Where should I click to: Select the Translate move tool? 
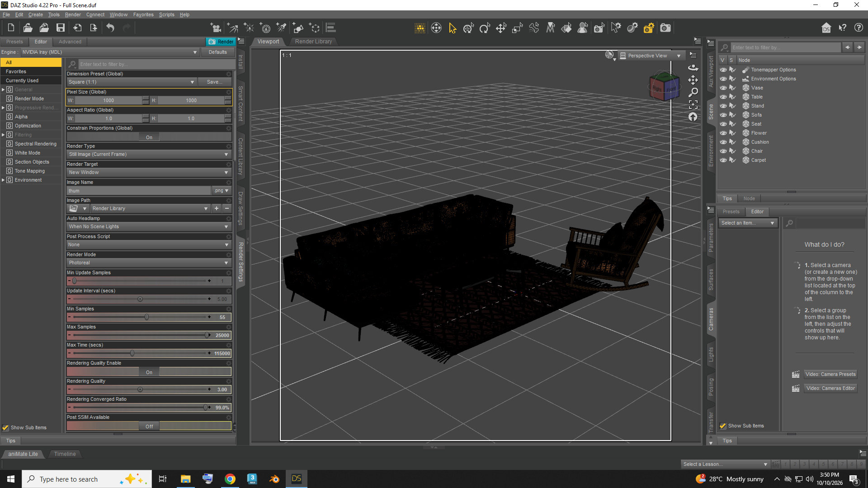[501, 28]
